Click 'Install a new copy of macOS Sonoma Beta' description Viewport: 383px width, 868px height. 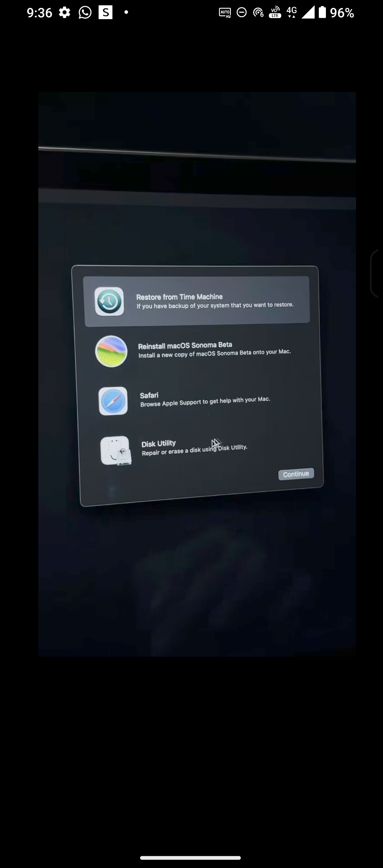(x=215, y=354)
